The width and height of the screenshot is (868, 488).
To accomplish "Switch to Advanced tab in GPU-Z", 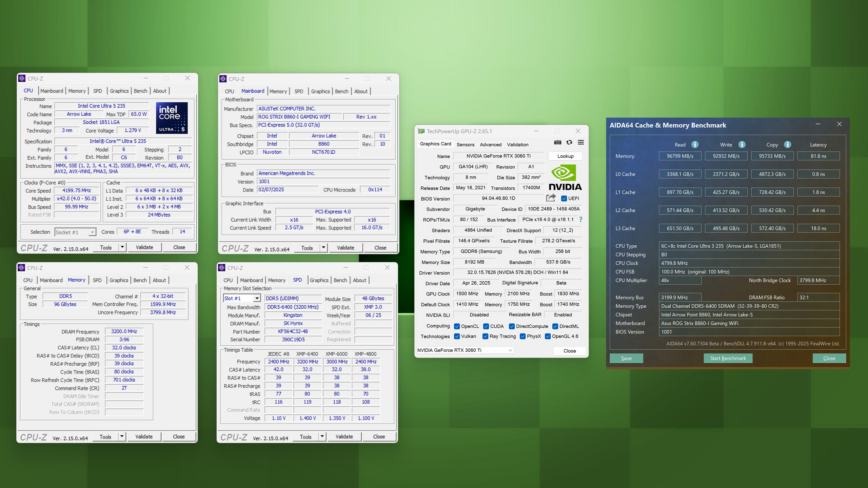I will [491, 144].
